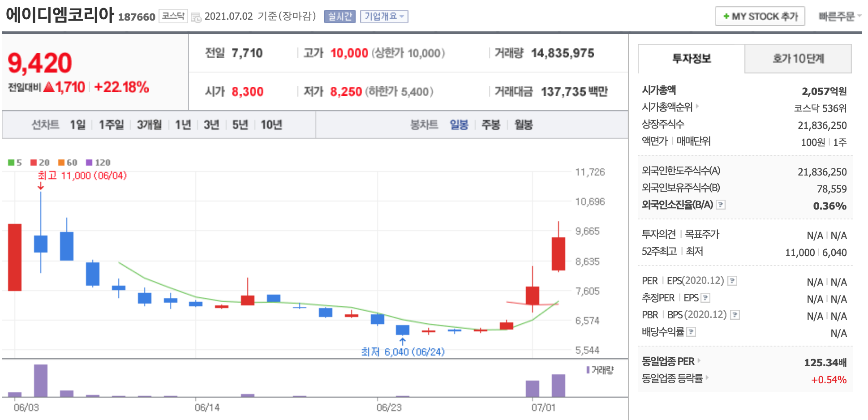Click the 거래대금 value 137,735 백만

[574, 92]
